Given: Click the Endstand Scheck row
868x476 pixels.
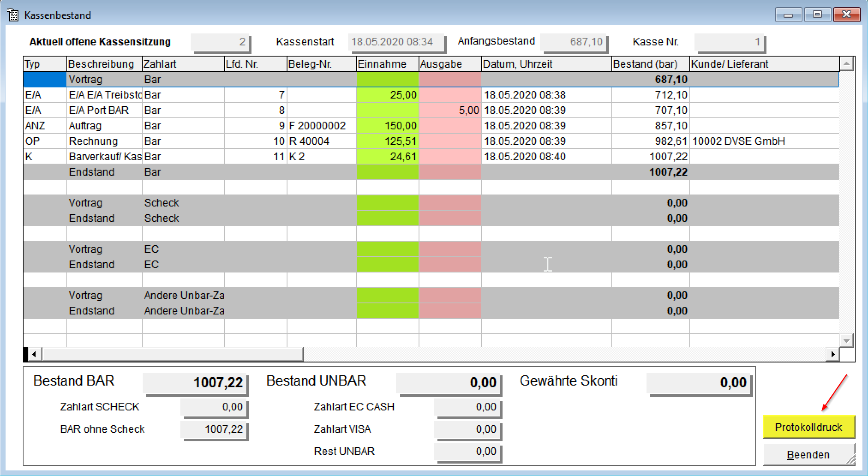Looking at the screenshot, I should coord(431,218).
